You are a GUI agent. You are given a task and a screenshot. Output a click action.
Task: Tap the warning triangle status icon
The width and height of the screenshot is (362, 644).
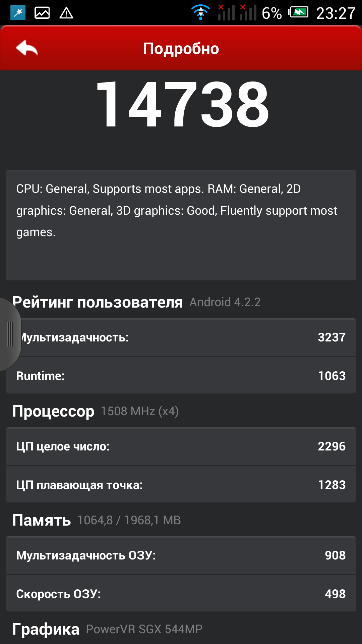coord(66,13)
